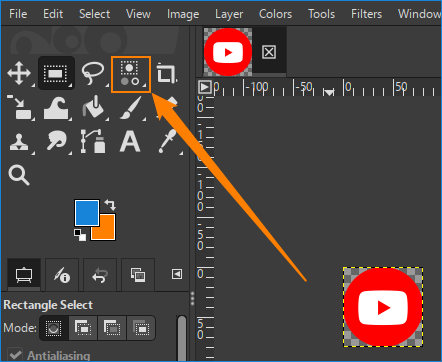Select the Rectangle Select tool in toolbox
This screenshot has height=362, width=442.
pos(56,73)
